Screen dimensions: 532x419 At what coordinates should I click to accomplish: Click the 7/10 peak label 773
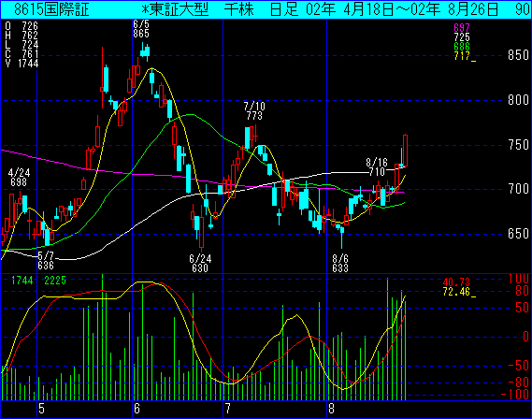pos(254,116)
